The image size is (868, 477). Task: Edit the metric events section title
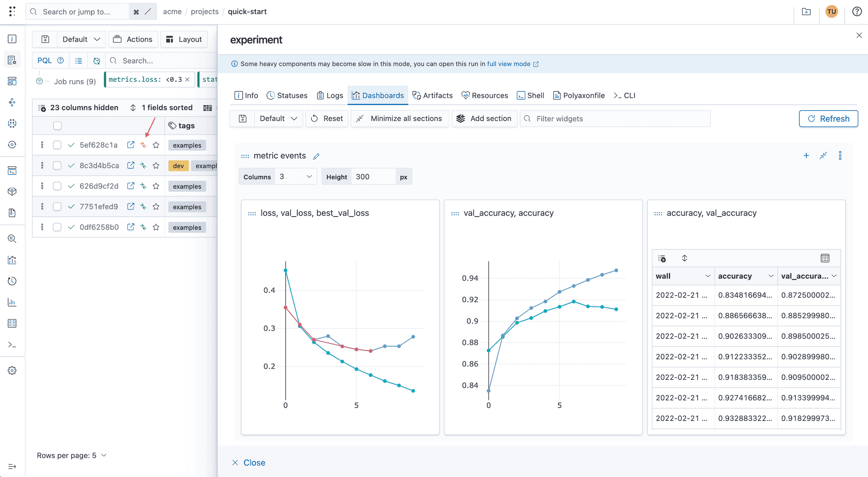click(x=316, y=156)
